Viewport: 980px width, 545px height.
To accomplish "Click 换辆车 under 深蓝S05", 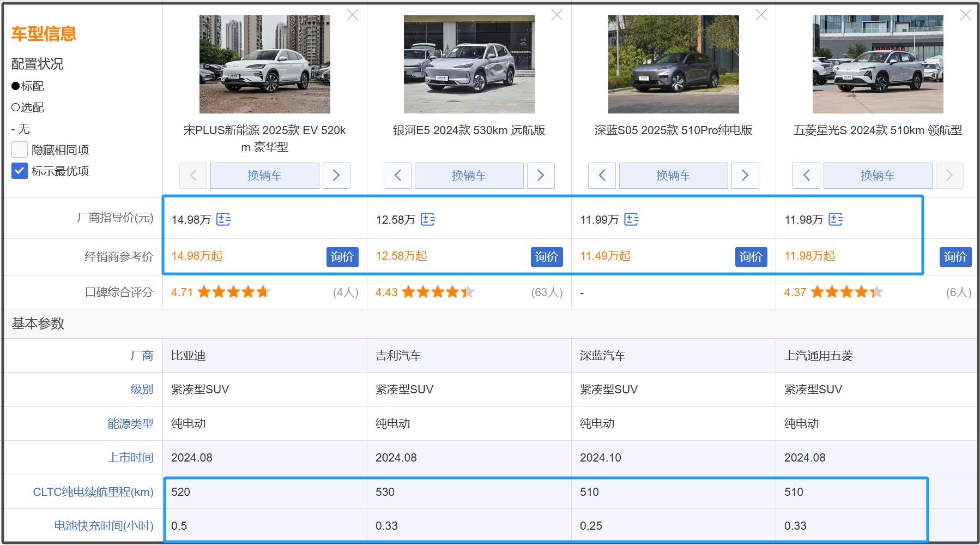I will tap(674, 176).
